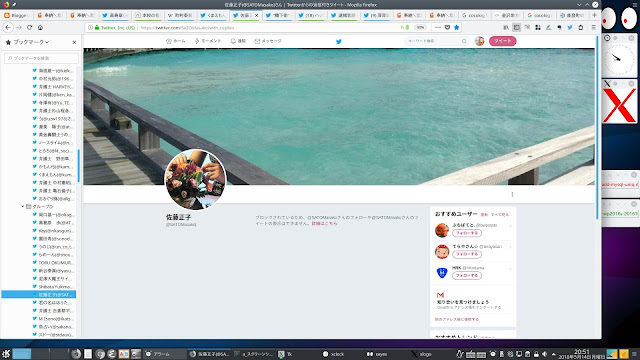The width and height of the screenshot is (640, 360).
Task: Click the four-squares extension toolbar icon
Action: 538,27
